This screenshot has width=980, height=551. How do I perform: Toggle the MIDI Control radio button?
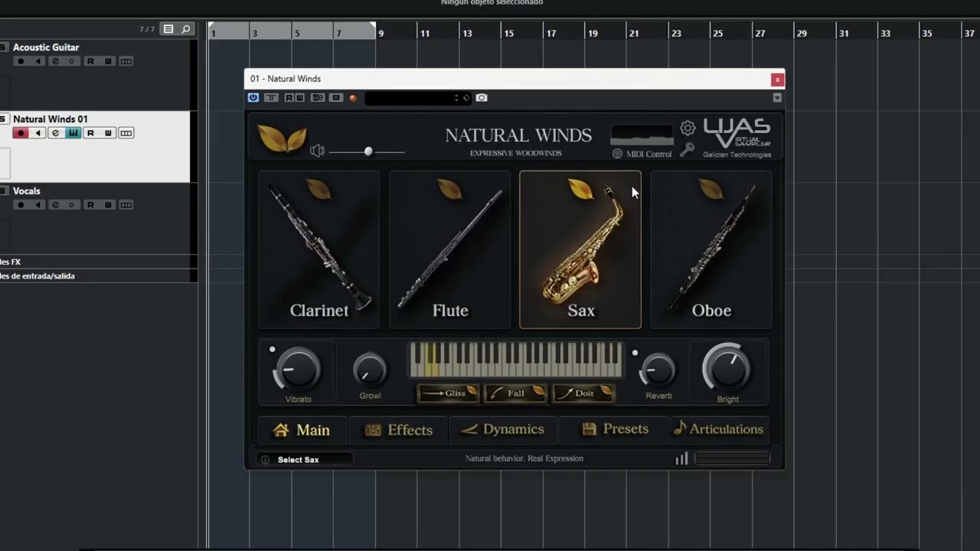pyautogui.click(x=618, y=154)
